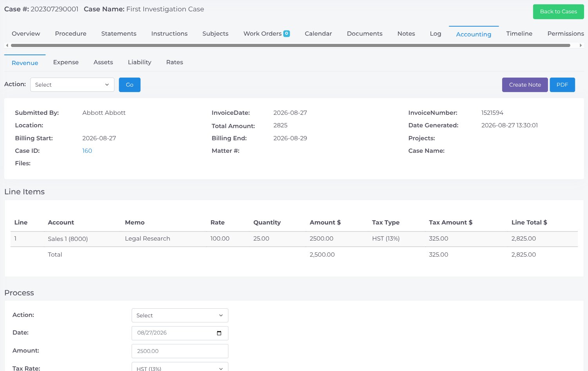Go to the Statements tab
This screenshot has height=371, width=588.
coord(119,34)
